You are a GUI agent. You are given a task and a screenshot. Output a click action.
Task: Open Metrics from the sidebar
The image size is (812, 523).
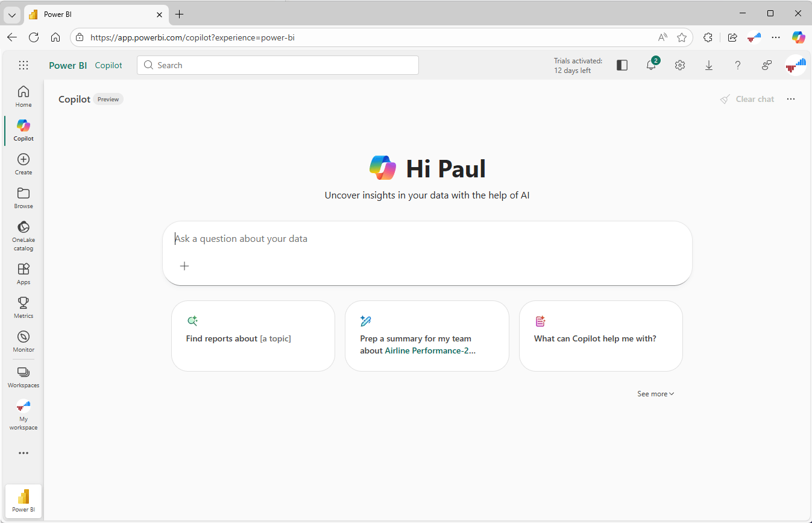24,308
